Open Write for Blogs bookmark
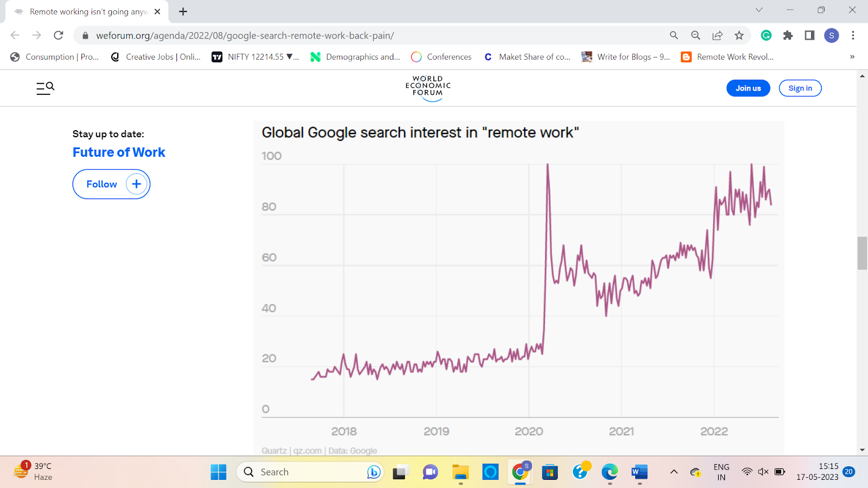This screenshot has width=868, height=488. (x=626, y=57)
